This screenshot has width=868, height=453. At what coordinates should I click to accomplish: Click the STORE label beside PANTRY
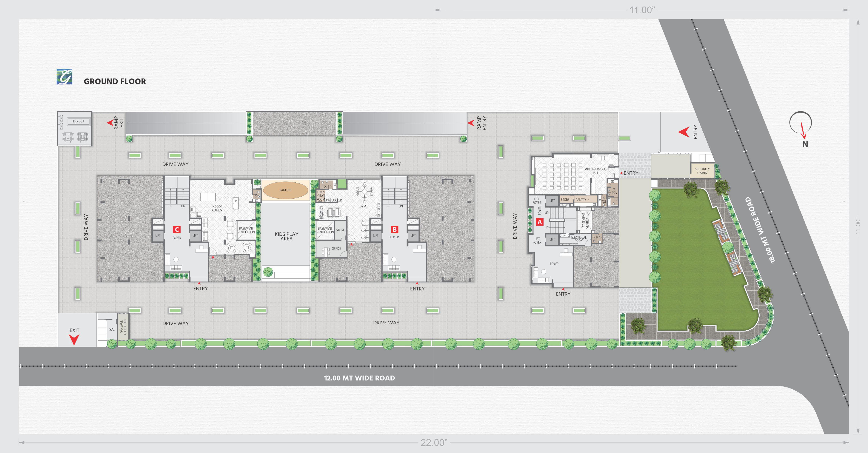pos(565,200)
